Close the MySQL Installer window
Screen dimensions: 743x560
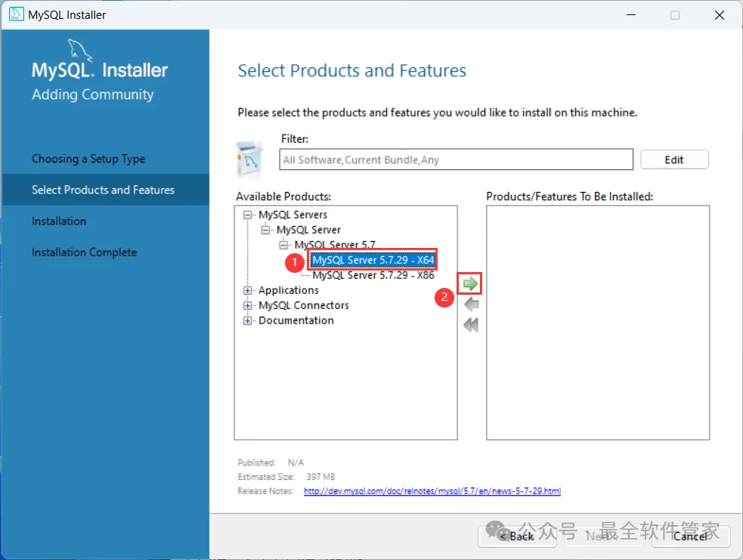click(720, 15)
